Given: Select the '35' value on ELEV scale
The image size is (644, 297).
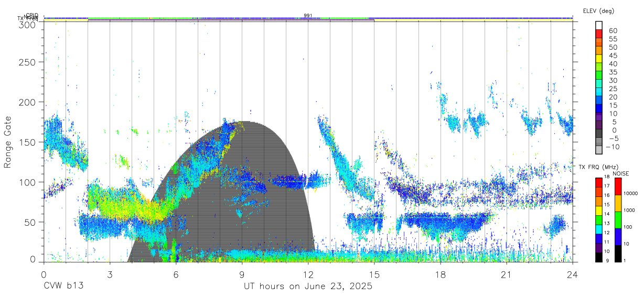Looking at the screenshot, I should 612,72.
